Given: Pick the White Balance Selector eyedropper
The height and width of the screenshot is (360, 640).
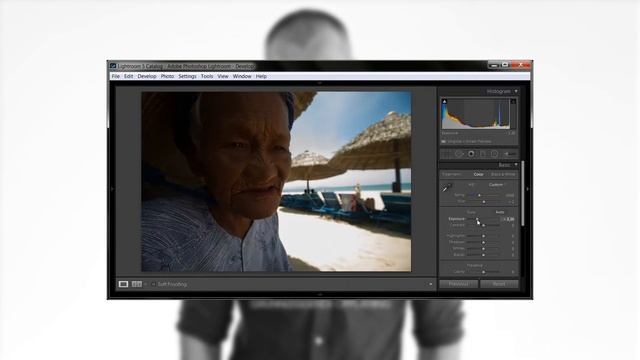Looking at the screenshot, I should point(447,188).
